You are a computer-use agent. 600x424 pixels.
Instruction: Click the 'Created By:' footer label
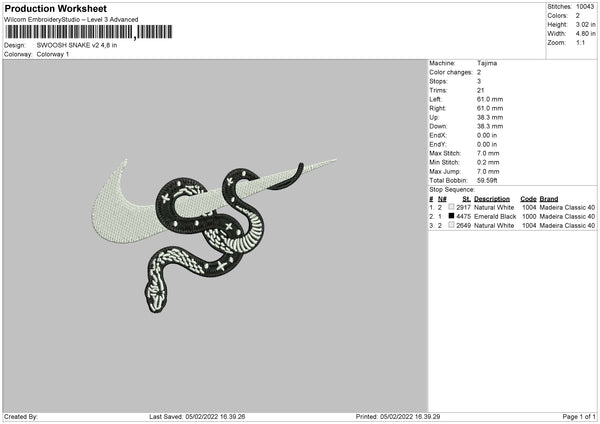tap(21, 416)
